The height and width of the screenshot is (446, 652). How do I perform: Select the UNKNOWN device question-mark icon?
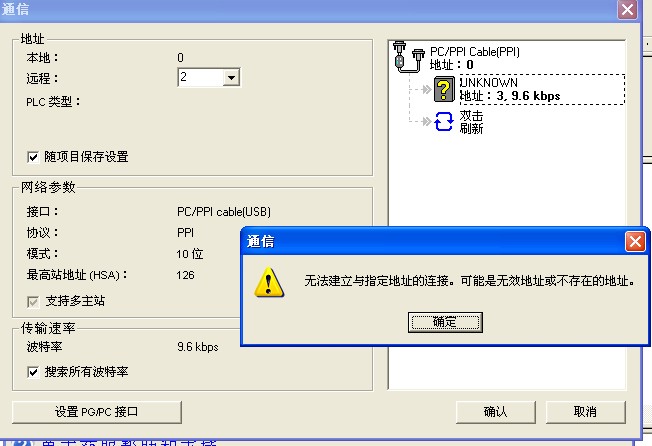pos(444,89)
